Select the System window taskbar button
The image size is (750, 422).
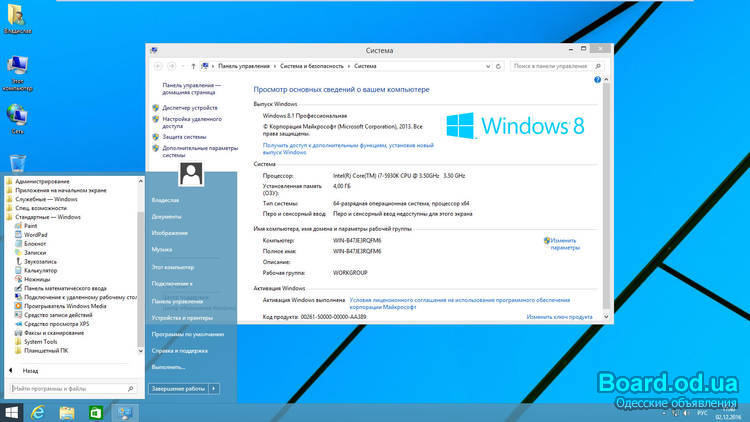coord(125,412)
